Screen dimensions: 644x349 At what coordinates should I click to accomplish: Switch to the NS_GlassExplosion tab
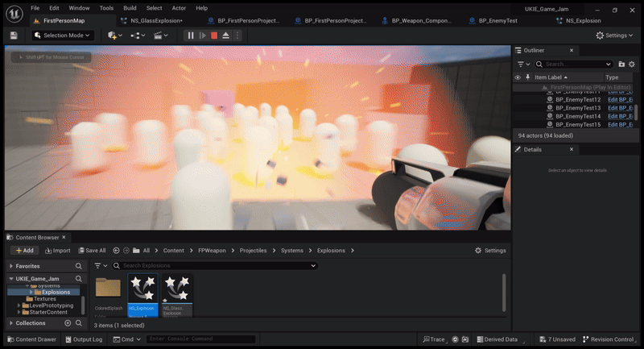coord(156,20)
